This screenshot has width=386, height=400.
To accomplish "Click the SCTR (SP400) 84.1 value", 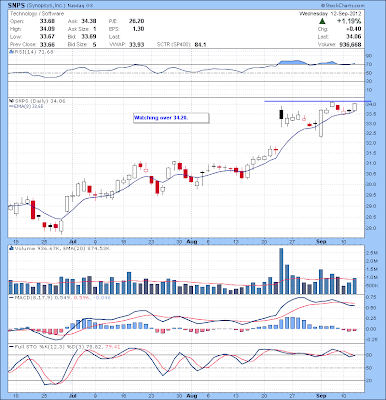I will coord(177,44).
